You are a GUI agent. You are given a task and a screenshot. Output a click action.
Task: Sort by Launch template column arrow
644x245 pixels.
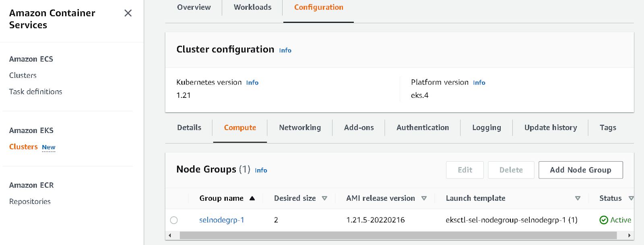click(x=578, y=198)
